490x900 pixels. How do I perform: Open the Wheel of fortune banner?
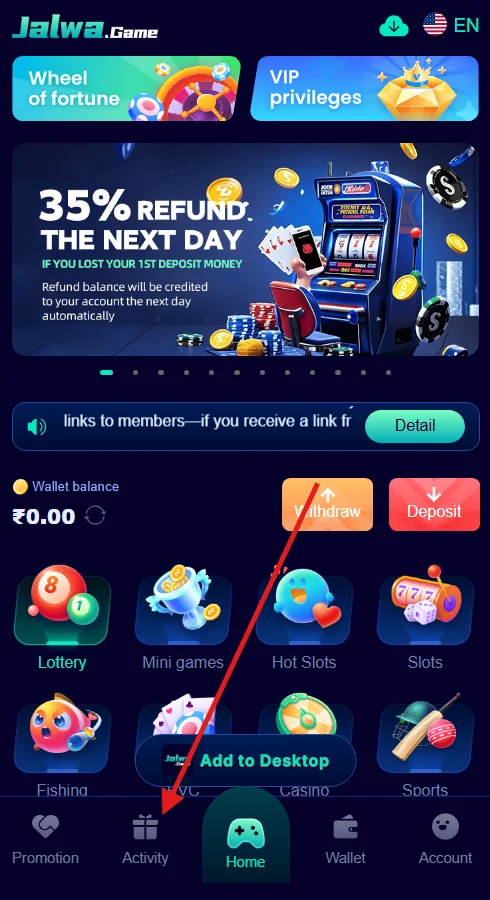coord(126,88)
